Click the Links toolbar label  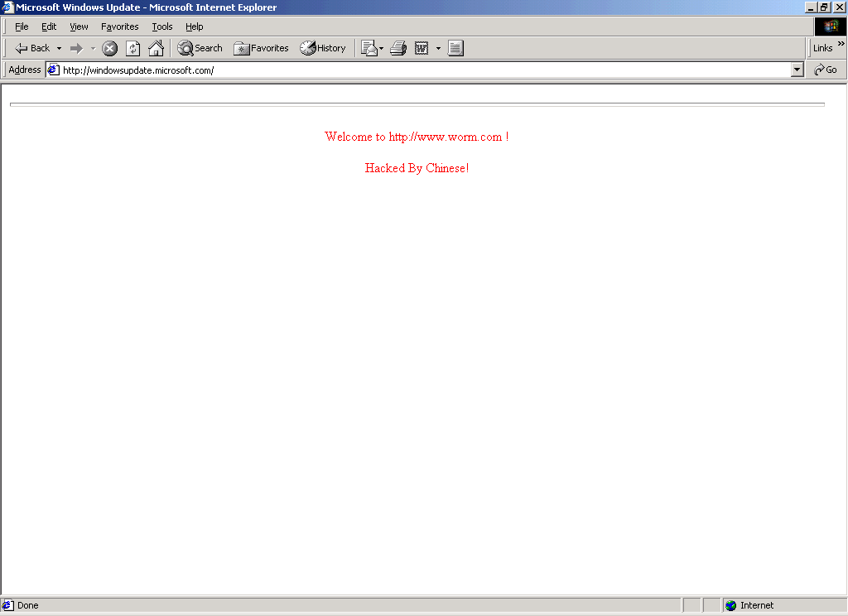tap(822, 48)
